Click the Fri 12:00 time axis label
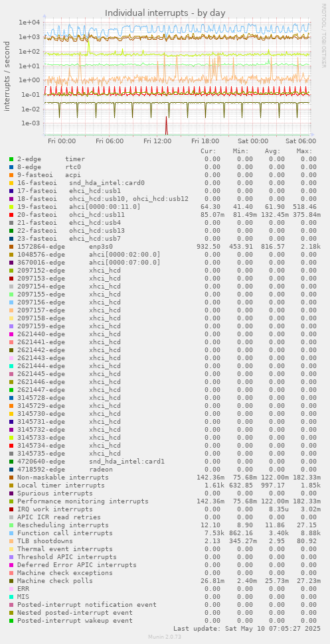This screenshot has width=330, height=644. (157, 141)
